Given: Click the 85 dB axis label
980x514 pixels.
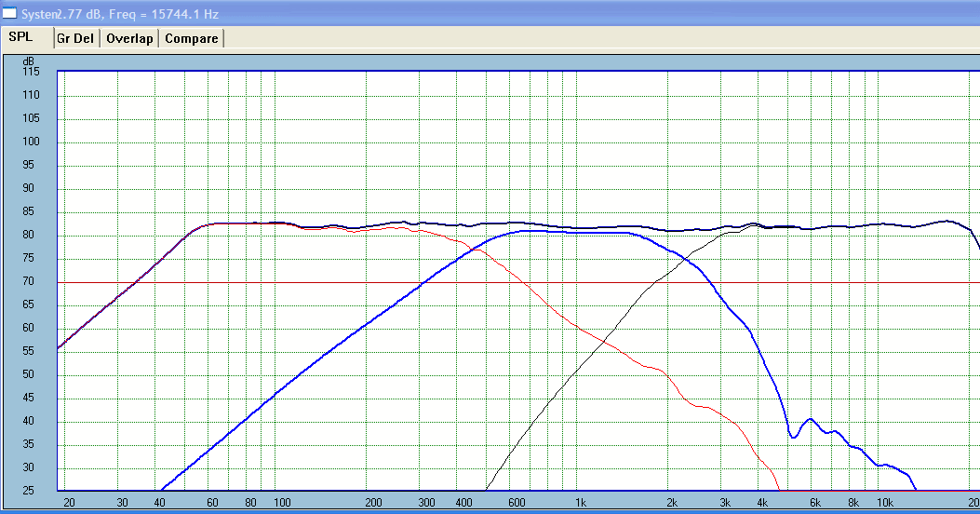Looking at the screenshot, I should (28, 211).
